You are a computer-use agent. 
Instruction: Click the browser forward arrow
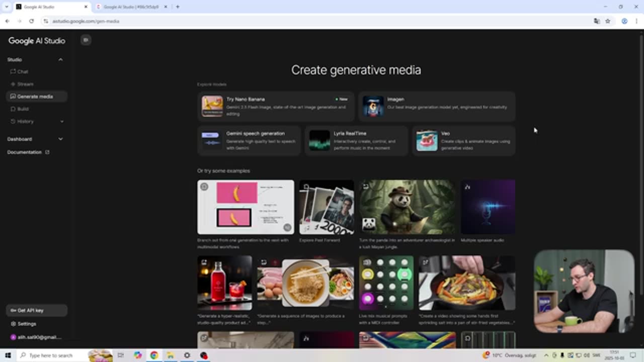(19, 21)
